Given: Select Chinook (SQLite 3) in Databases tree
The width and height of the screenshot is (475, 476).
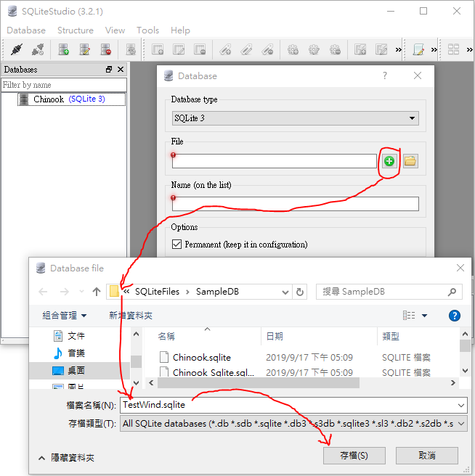Looking at the screenshot, I should [72, 99].
